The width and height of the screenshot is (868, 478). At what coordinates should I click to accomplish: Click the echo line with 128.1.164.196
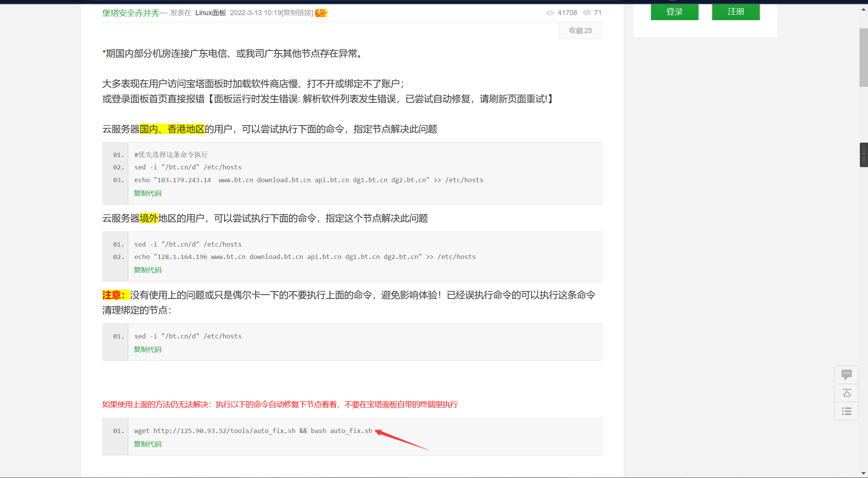(305, 257)
